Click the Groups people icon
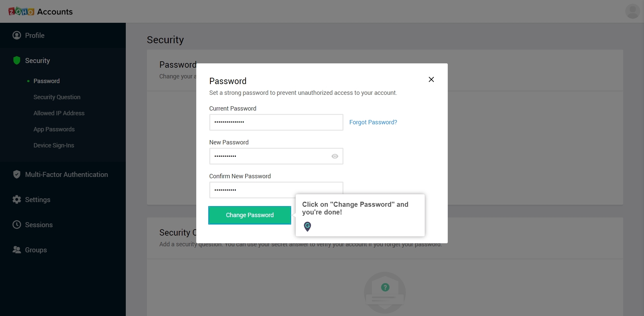 [17, 250]
